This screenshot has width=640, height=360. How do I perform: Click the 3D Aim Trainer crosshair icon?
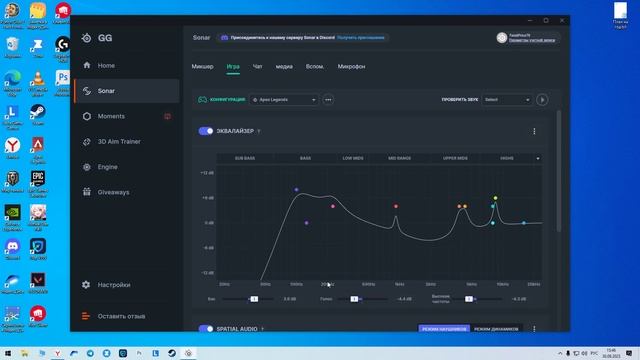tap(87, 142)
